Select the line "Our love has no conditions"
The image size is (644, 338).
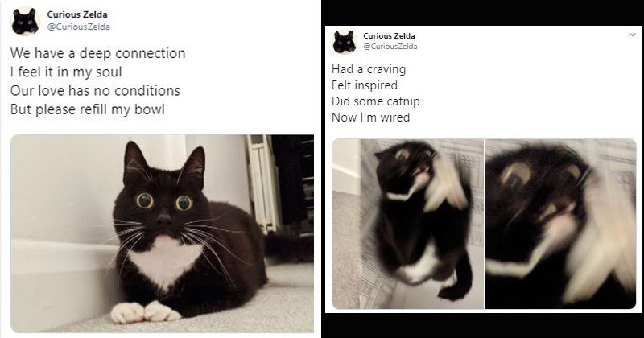coord(95,90)
